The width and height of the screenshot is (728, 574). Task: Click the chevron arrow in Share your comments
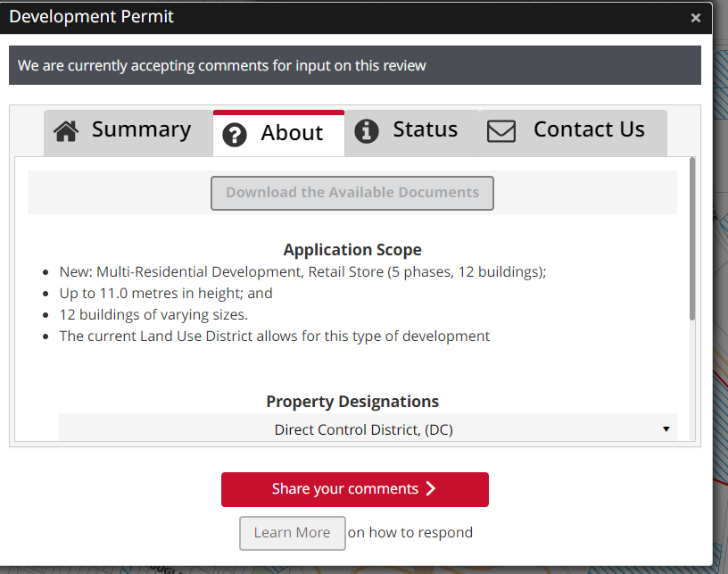431,488
